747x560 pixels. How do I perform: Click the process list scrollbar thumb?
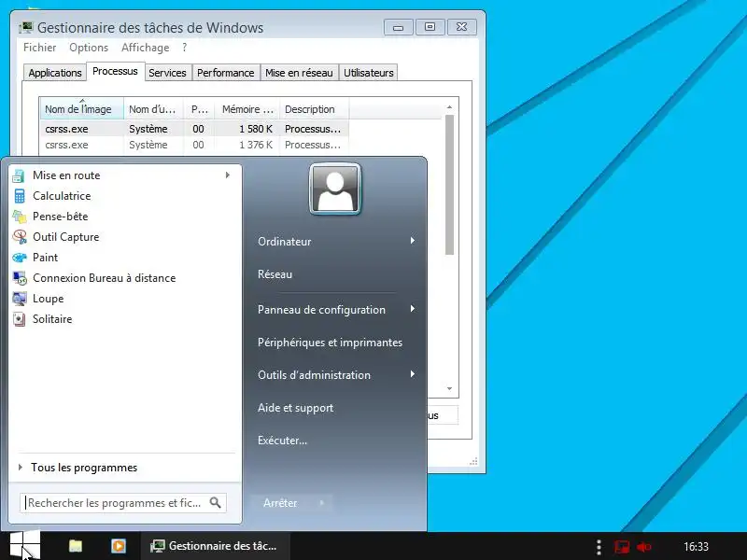pyautogui.click(x=449, y=185)
